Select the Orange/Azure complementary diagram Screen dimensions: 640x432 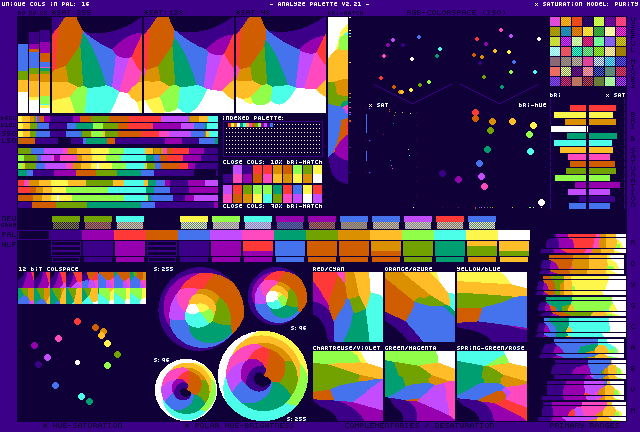(x=419, y=307)
